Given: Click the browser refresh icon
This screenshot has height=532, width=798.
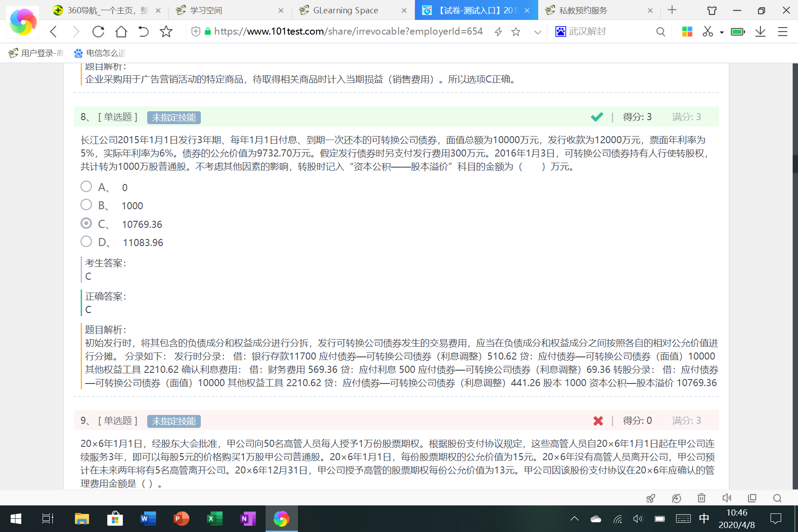Looking at the screenshot, I should (x=98, y=31).
